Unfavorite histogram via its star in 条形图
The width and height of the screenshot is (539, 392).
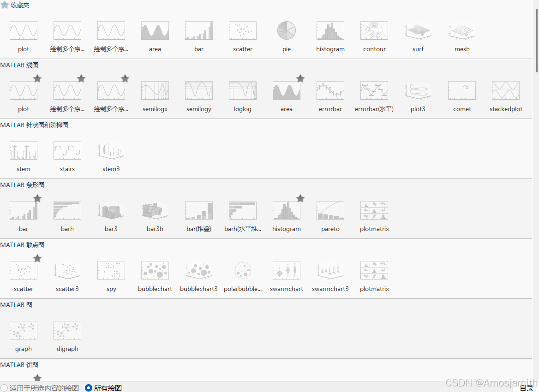300,199
